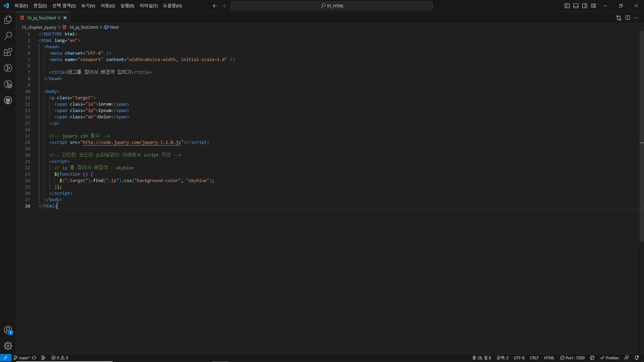The width and height of the screenshot is (644, 362).
Task: Toggle the secondary side bar layout button
Action: point(585,6)
